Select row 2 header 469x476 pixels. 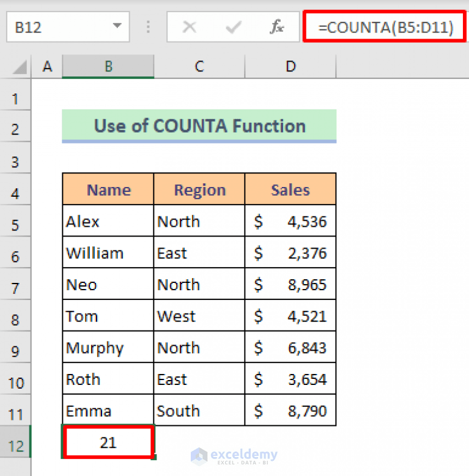(x=15, y=126)
